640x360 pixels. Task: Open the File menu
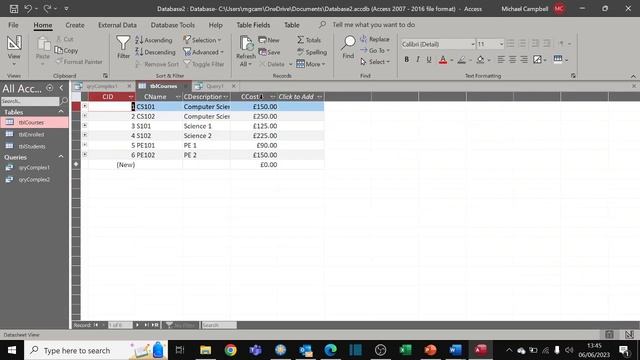click(x=13, y=25)
